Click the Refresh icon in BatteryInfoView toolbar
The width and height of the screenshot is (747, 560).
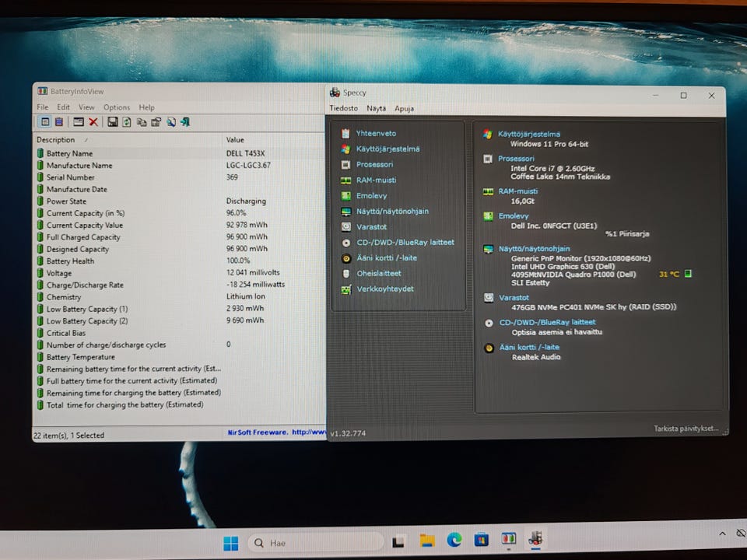click(127, 122)
